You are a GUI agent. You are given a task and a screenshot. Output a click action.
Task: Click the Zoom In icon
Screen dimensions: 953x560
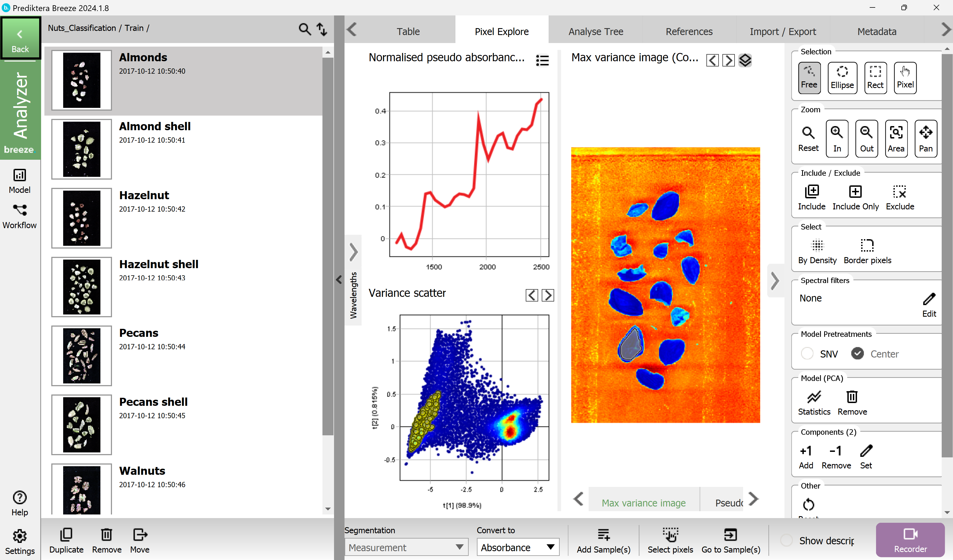click(x=837, y=138)
